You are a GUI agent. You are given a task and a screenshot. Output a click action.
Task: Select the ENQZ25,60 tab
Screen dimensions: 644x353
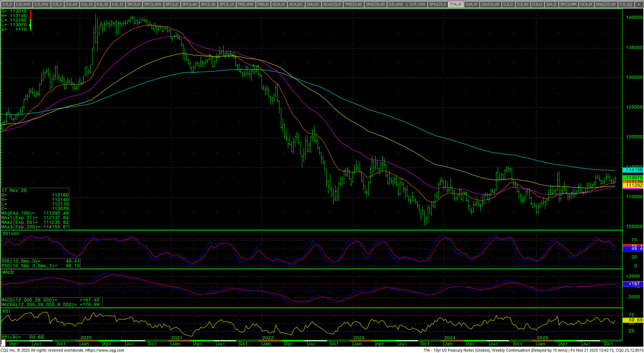coord(606,4)
